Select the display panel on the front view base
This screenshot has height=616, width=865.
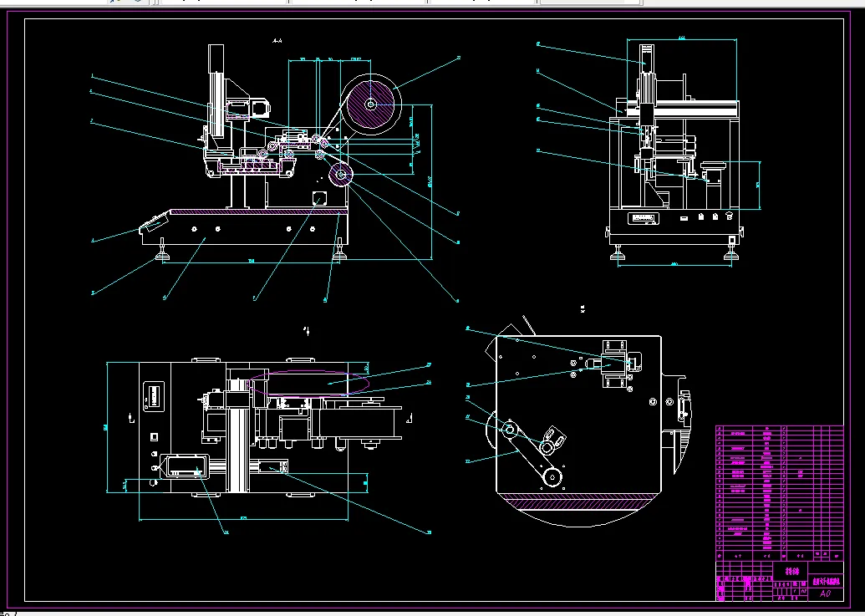point(643,218)
